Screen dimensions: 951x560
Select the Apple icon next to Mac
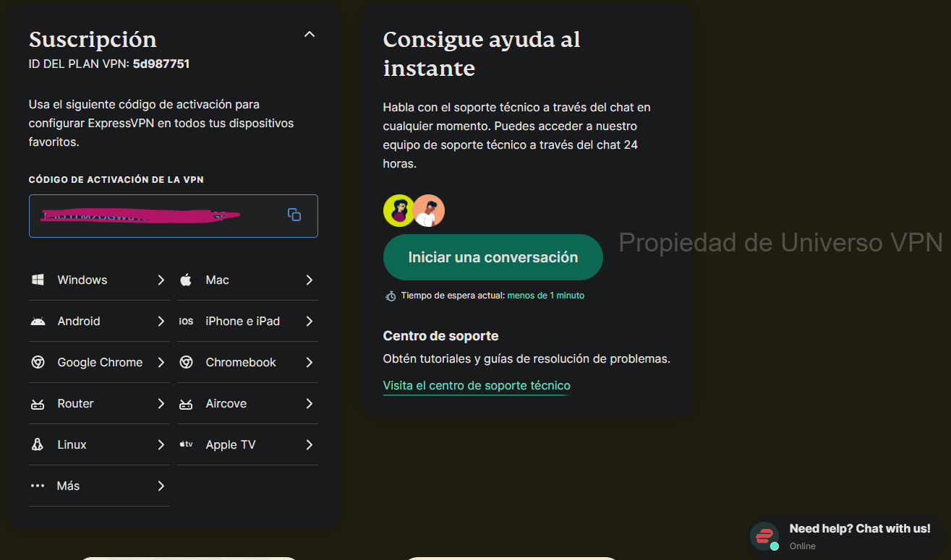pos(186,280)
